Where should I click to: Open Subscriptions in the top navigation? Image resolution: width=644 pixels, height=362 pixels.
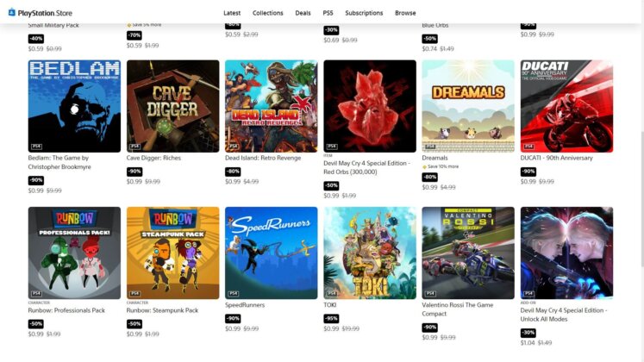(364, 13)
